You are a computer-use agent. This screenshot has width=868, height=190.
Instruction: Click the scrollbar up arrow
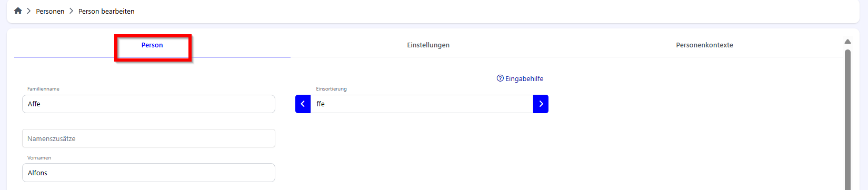click(847, 42)
